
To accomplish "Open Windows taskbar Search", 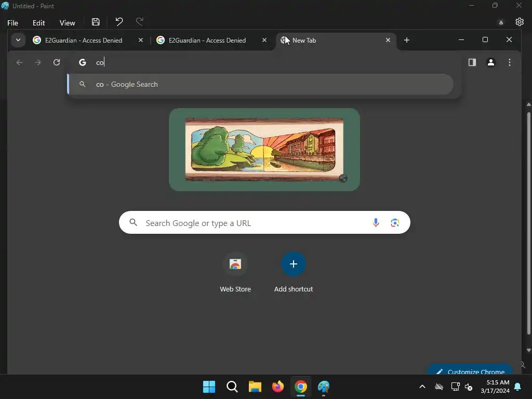I will pyautogui.click(x=232, y=387).
